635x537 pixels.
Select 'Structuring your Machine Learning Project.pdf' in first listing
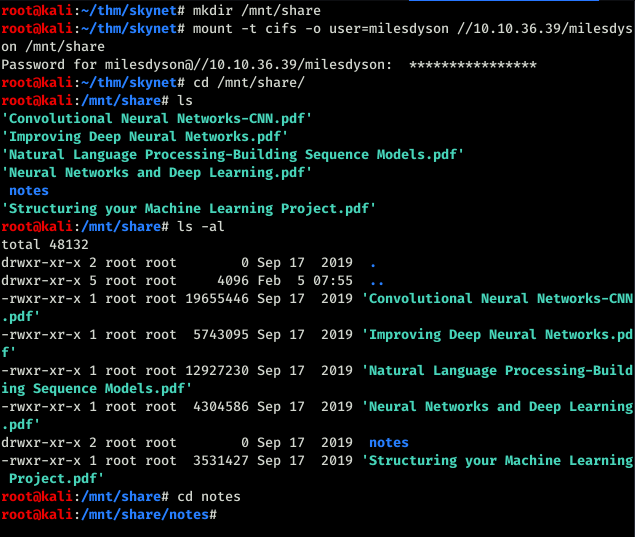189,209
